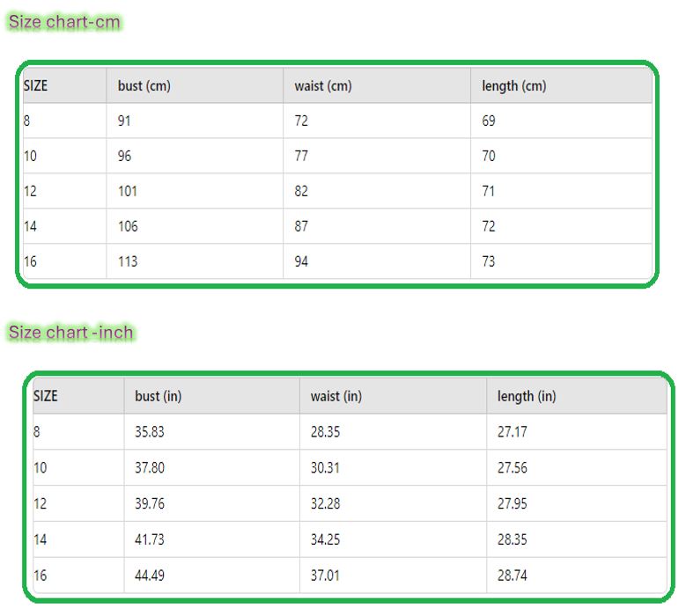
Task: Select the bust value 39.76 cell
Action: [x=150, y=503]
